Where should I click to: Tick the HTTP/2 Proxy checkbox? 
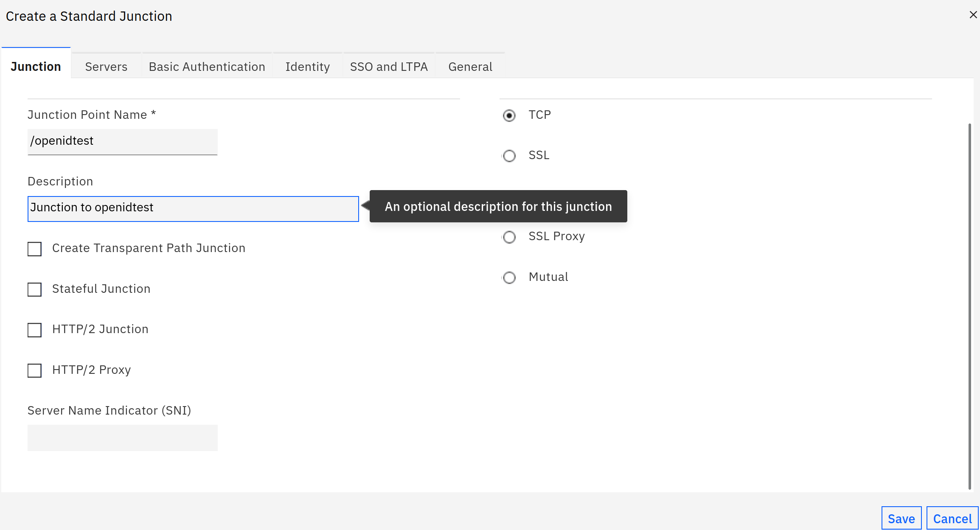click(x=34, y=370)
